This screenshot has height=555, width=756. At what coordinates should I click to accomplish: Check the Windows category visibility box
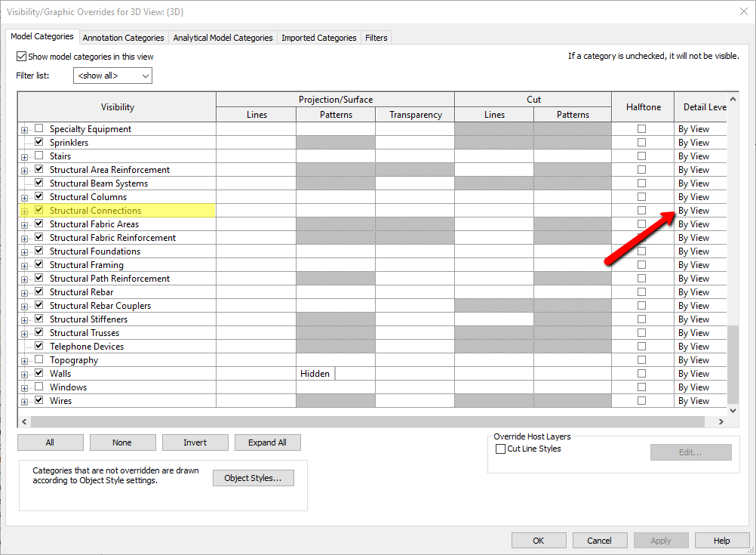pyautogui.click(x=39, y=387)
